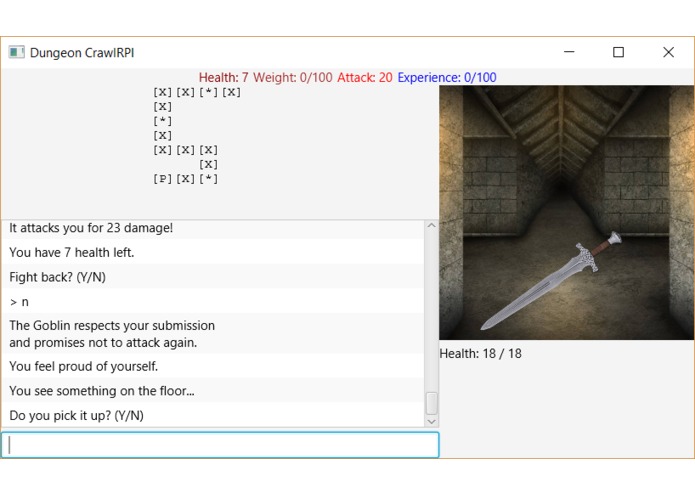Viewport: 695px width, 494px height.
Task: Click the message log scrollbar thumb
Action: (431, 403)
